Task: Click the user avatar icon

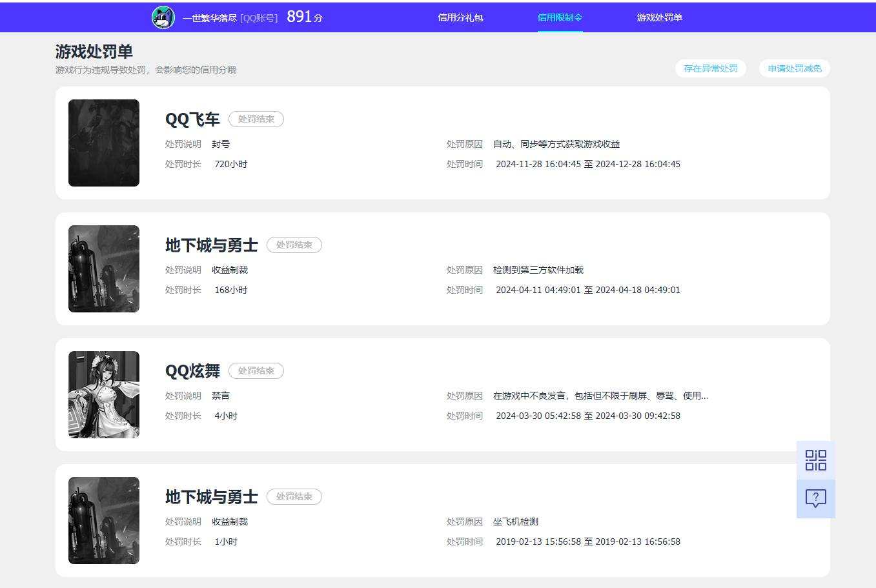Action: point(163,17)
